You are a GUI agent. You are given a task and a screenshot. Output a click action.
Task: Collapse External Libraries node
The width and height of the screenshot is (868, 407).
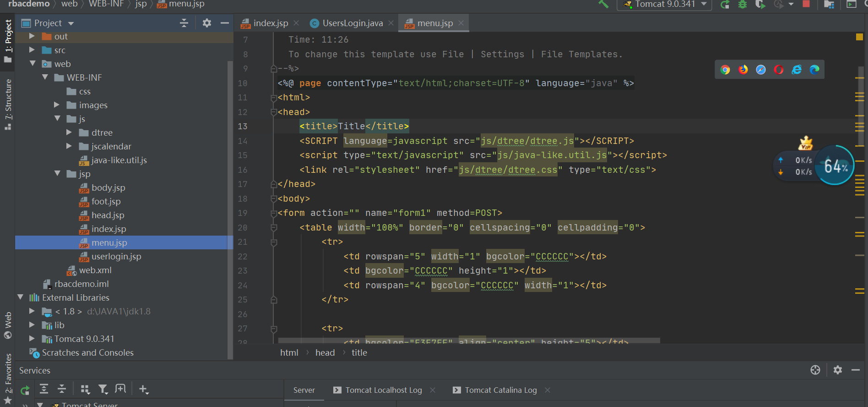click(20, 297)
